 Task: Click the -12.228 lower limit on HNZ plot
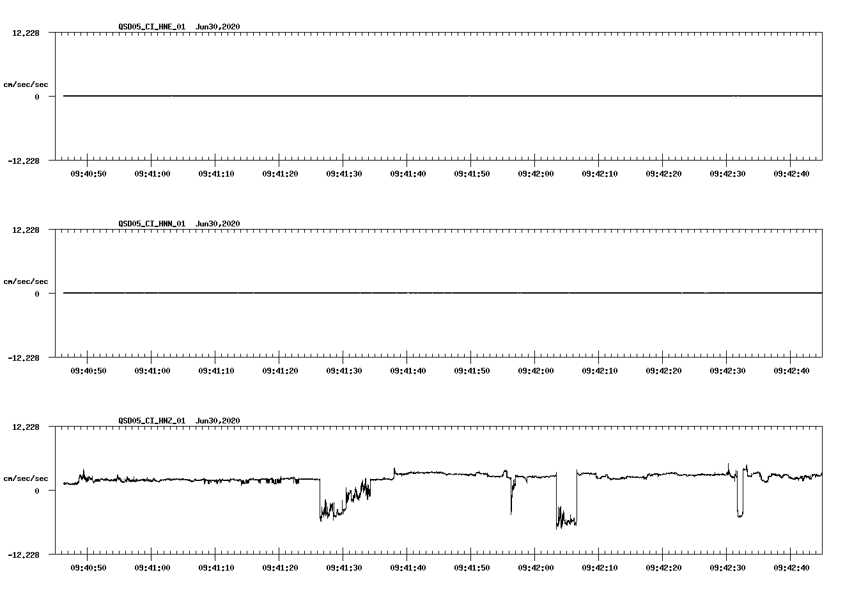[x=24, y=555]
